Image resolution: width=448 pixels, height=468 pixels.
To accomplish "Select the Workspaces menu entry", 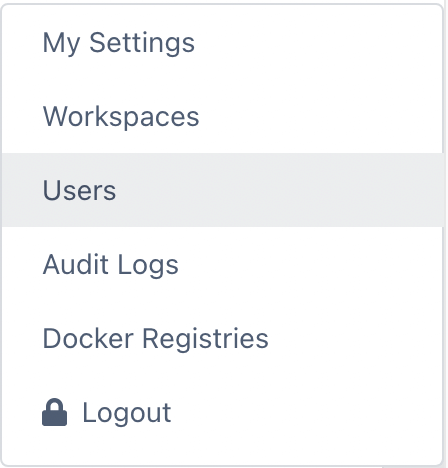I will 223,116.
